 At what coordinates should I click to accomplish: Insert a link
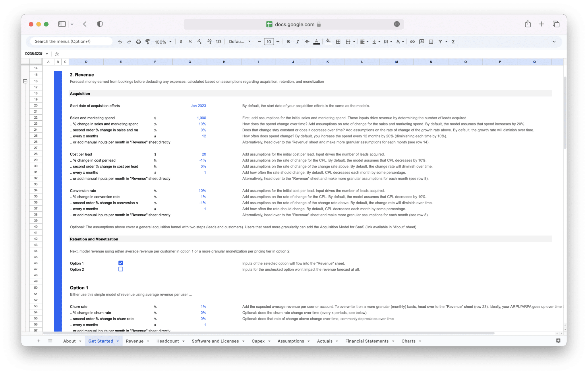(412, 41)
